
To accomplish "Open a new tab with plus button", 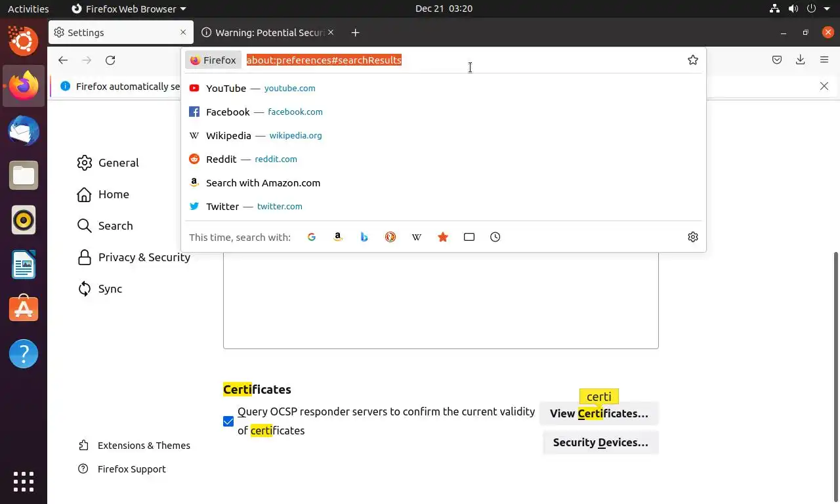I will (355, 32).
